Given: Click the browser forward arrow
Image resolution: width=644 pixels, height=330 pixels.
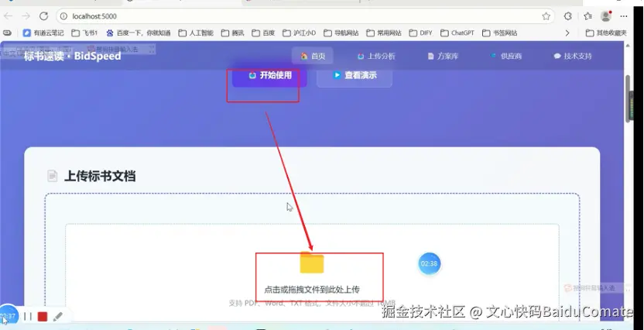Looking at the screenshot, I should [x=26, y=16].
